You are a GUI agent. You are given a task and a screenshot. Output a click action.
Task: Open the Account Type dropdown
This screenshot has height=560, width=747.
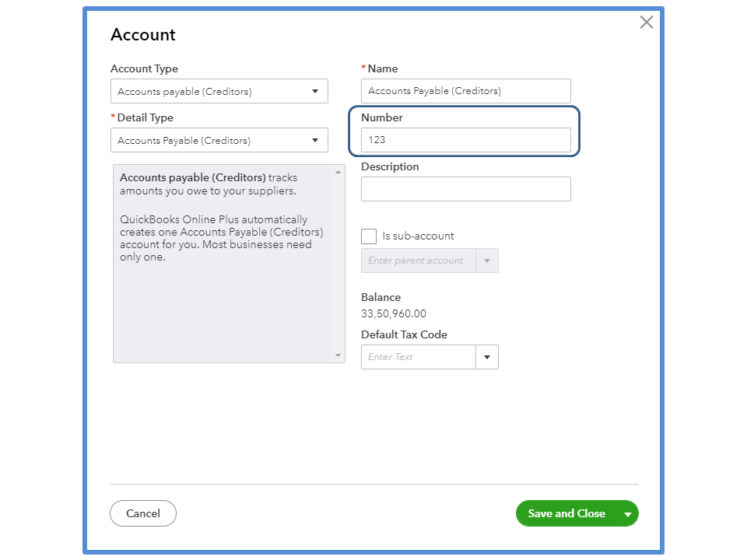pyautogui.click(x=219, y=92)
